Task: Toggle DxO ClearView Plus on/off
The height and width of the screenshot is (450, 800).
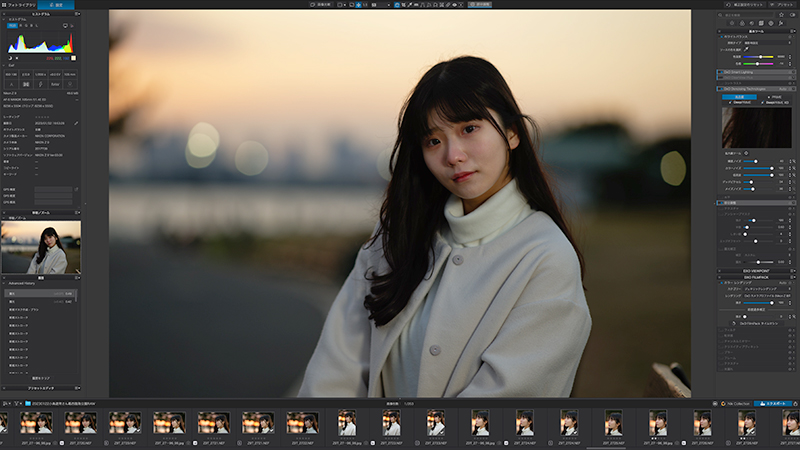Action: click(720, 78)
